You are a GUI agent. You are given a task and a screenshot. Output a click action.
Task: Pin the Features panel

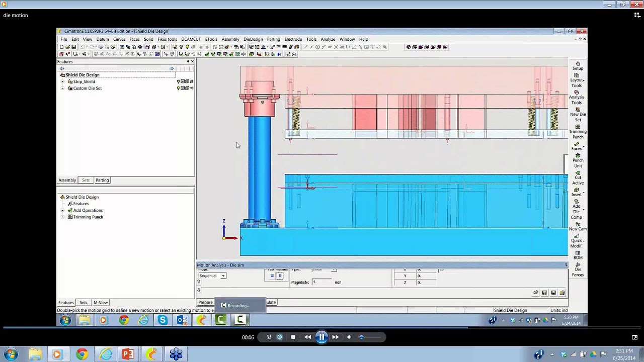click(x=188, y=61)
